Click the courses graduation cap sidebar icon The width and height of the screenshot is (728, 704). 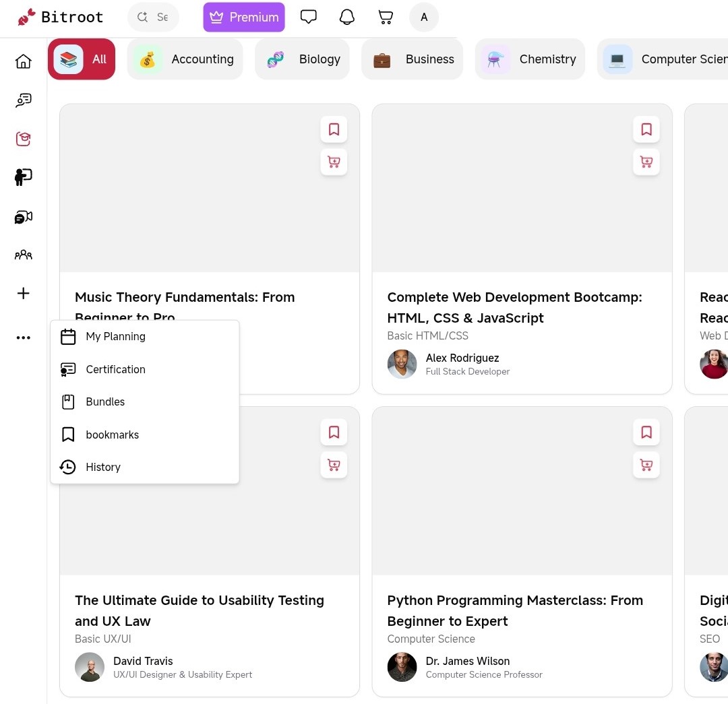tap(24, 139)
